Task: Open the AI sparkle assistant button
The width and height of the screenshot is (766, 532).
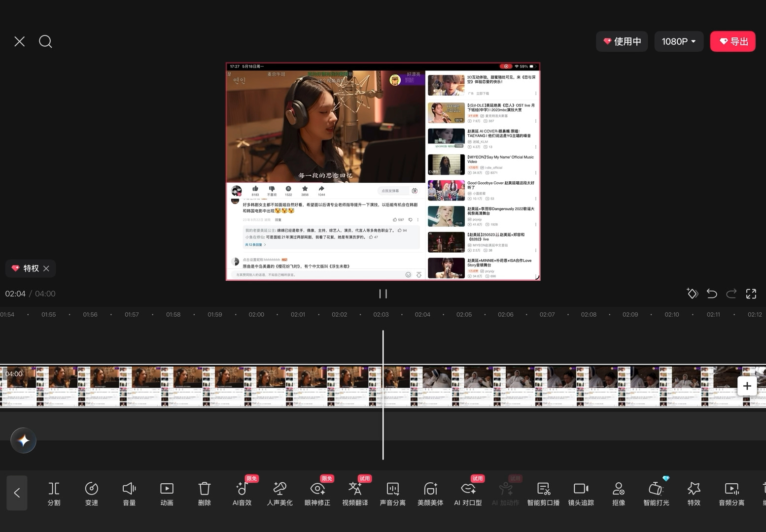Action: (x=24, y=440)
